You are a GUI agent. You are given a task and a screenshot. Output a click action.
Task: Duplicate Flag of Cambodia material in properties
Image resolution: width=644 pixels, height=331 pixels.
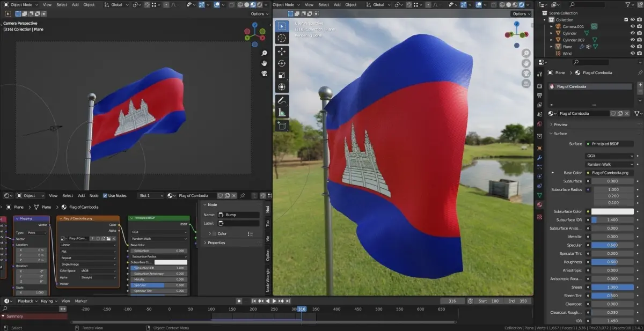click(x=620, y=113)
